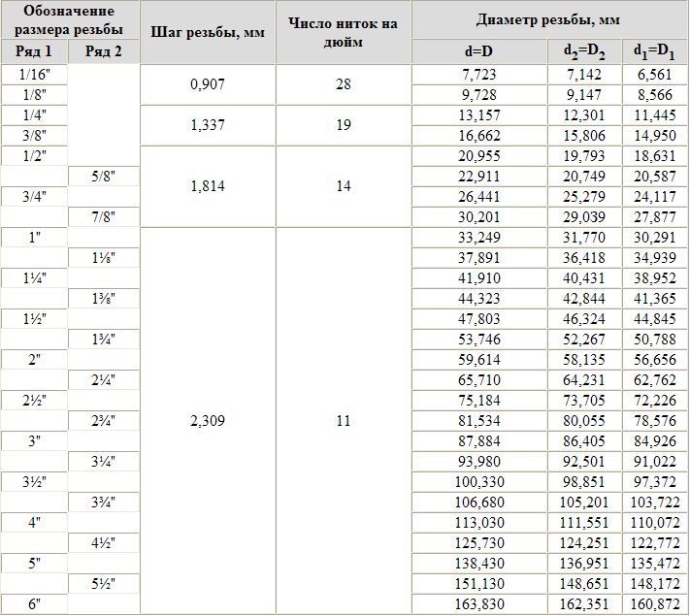The image size is (690, 616).
Task: Select the 'Число ниток на дюйм' header
Action: tap(344, 32)
